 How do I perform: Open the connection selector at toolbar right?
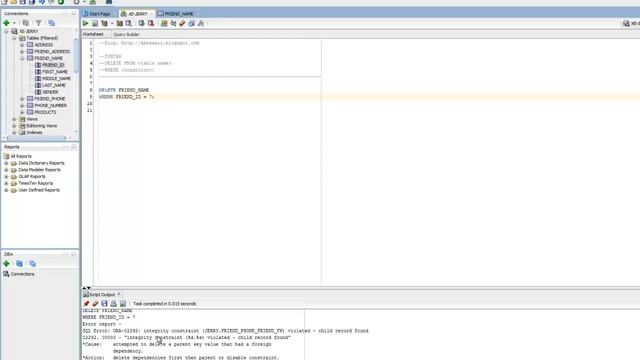tap(630, 24)
